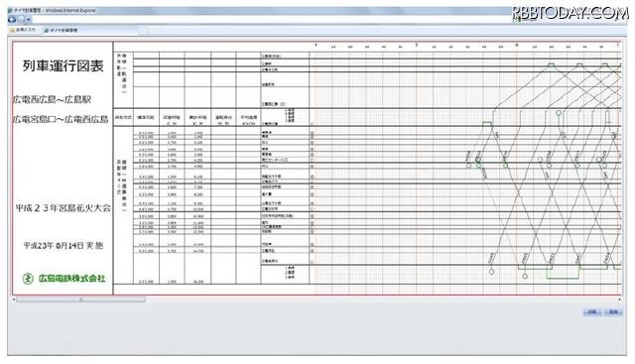Select the diagram management page tab
635x364 pixels.
coord(61,30)
